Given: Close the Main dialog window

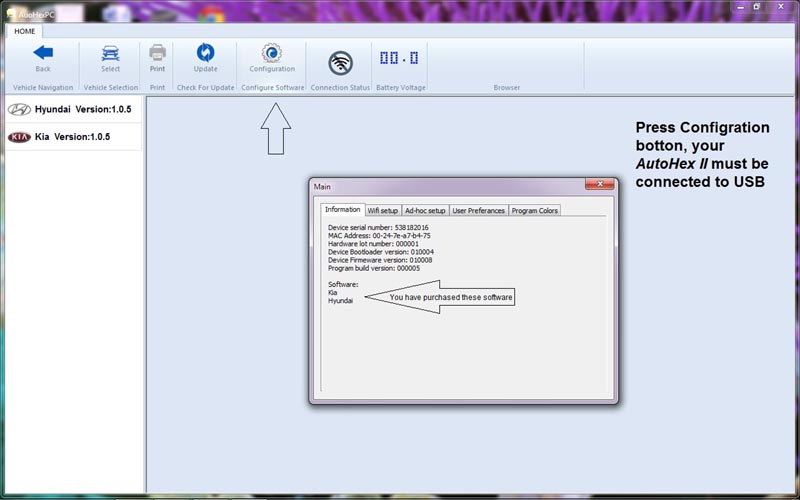Looking at the screenshot, I should (x=599, y=184).
